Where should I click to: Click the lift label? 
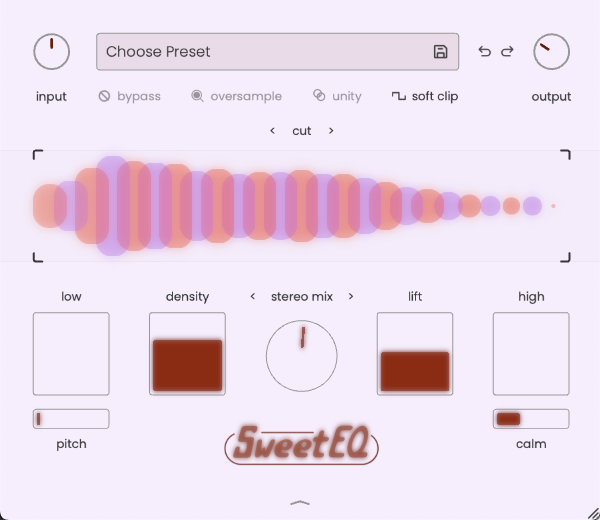click(x=415, y=297)
